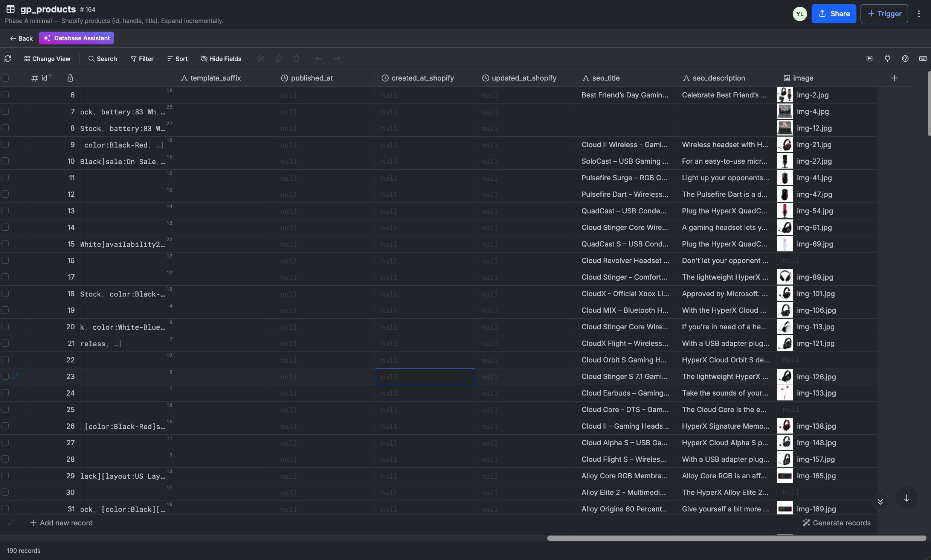931x560 pixels.
Task: Open the three-dot more options menu
Action: coord(919,14)
